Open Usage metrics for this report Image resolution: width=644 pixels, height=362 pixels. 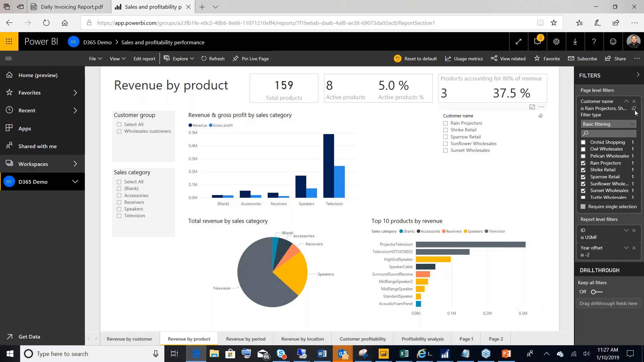464,58
